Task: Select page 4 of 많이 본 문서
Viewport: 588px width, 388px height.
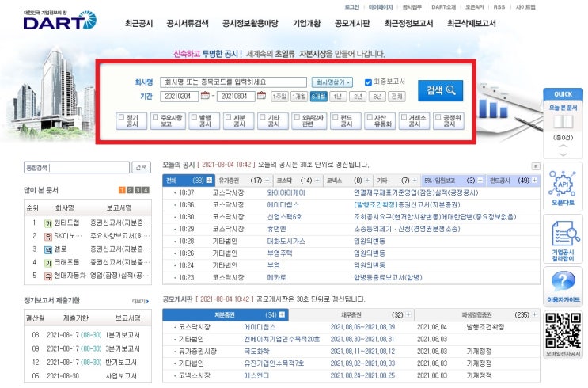Action: pos(146,190)
